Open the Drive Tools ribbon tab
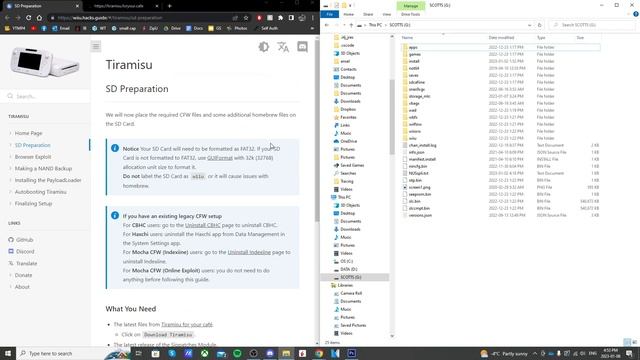Viewport: 640px width, 360px height. 410,14
